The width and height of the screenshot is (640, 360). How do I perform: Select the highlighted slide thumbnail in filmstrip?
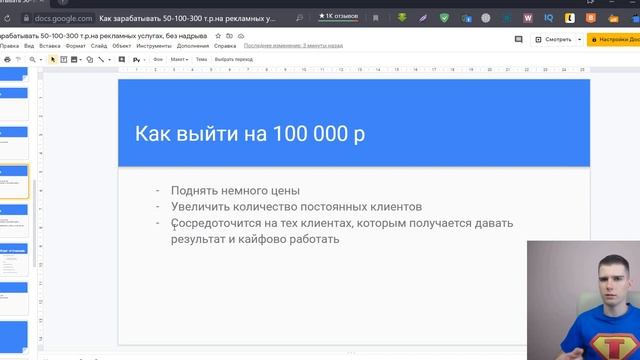(x=14, y=182)
